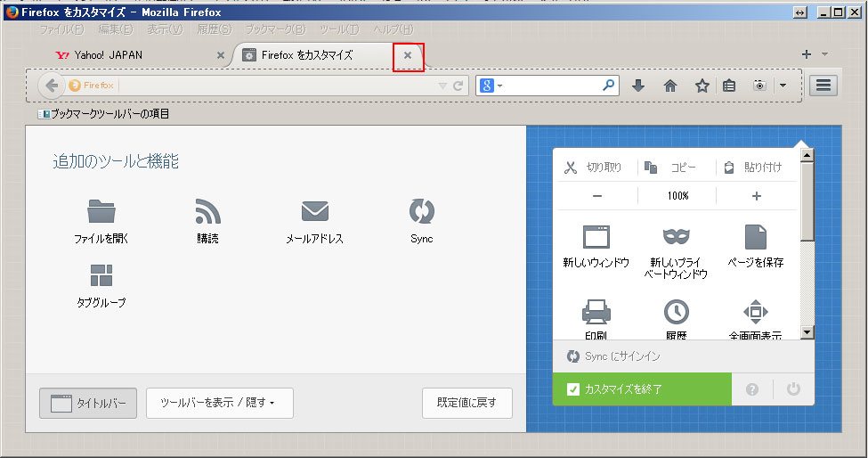The image size is (868, 458).
Task: Select the Tab Groups icon
Action: click(x=101, y=275)
